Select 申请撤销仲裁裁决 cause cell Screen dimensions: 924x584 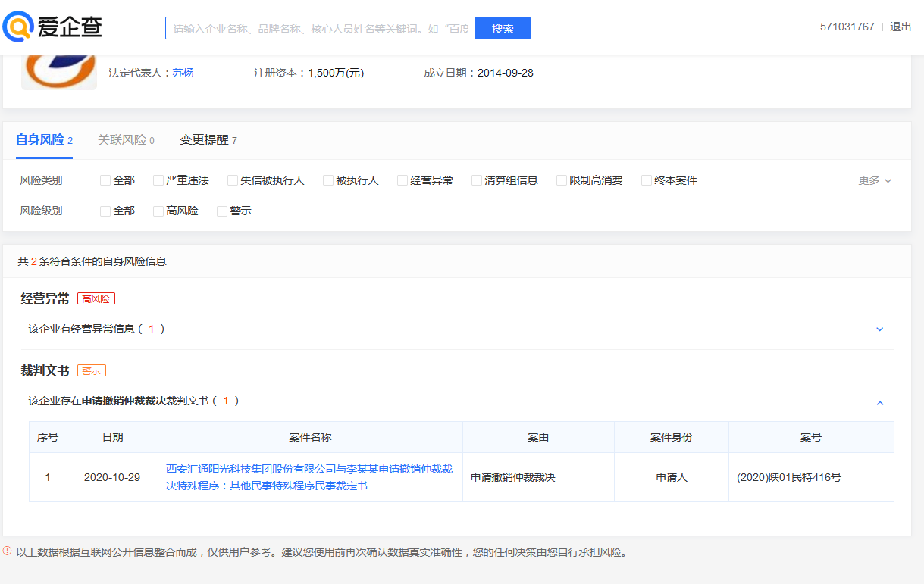(538, 477)
